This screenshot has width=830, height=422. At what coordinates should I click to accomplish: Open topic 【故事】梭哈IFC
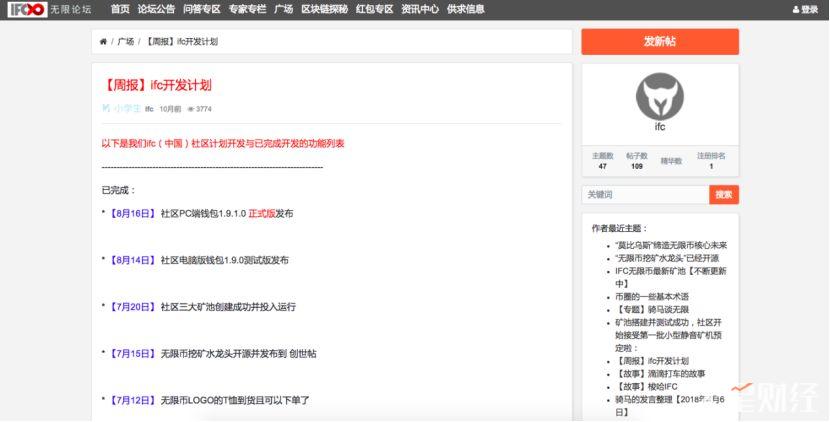(646, 387)
